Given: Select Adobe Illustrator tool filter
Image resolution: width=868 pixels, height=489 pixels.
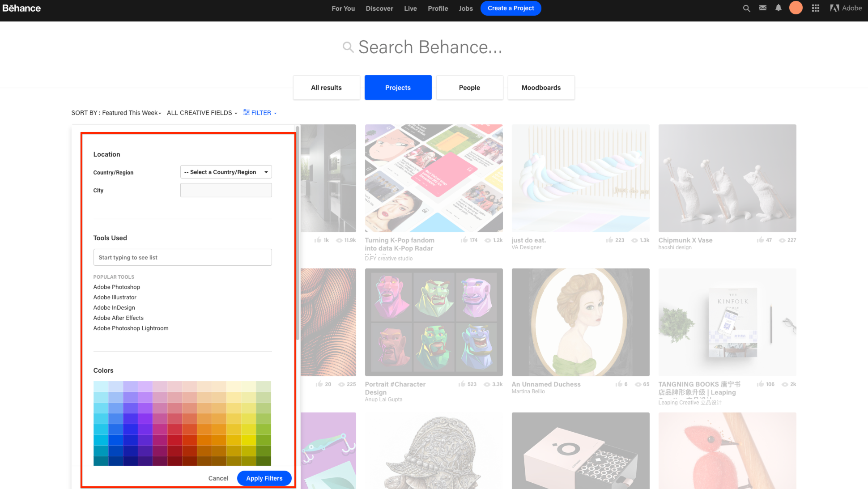Looking at the screenshot, I should tap(115, 297).
